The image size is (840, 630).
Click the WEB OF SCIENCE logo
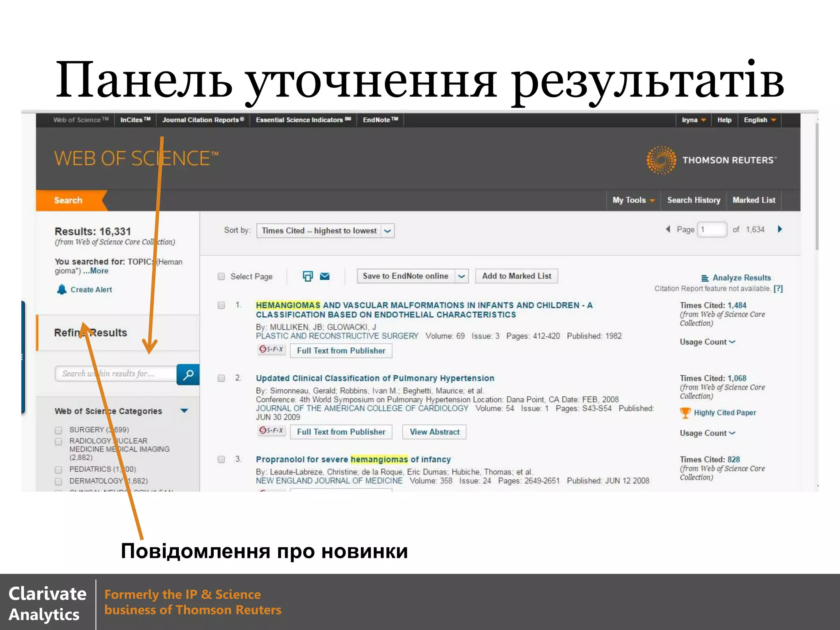[x=136, y=159]
